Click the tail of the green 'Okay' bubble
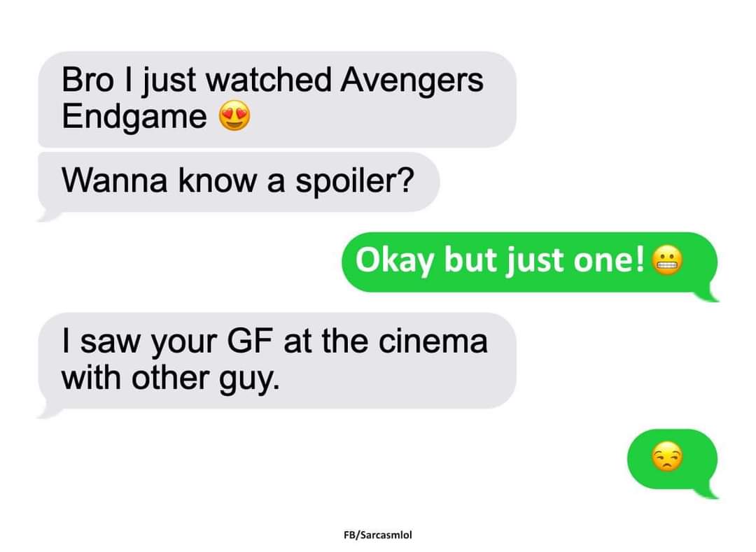The height and width of the screenshot is (552, 756). click(708, 295)
